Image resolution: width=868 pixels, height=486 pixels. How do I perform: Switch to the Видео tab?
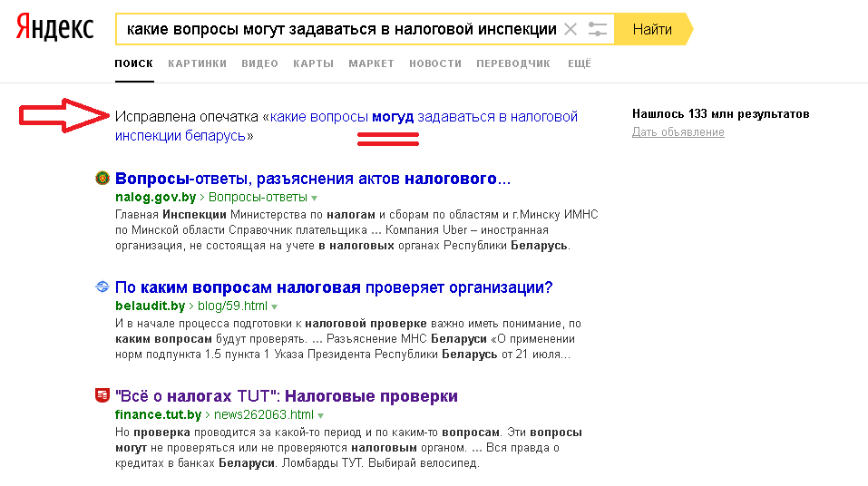click(259, 63)
